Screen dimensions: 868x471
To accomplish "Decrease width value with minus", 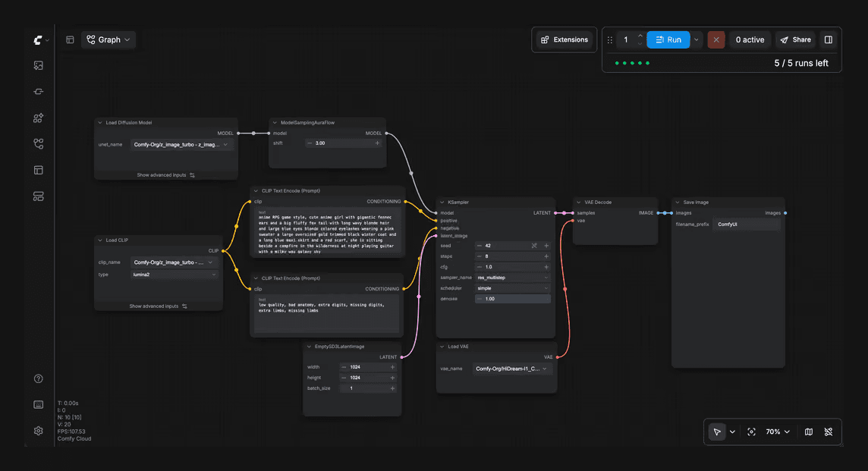I will (x=344, y=367).
